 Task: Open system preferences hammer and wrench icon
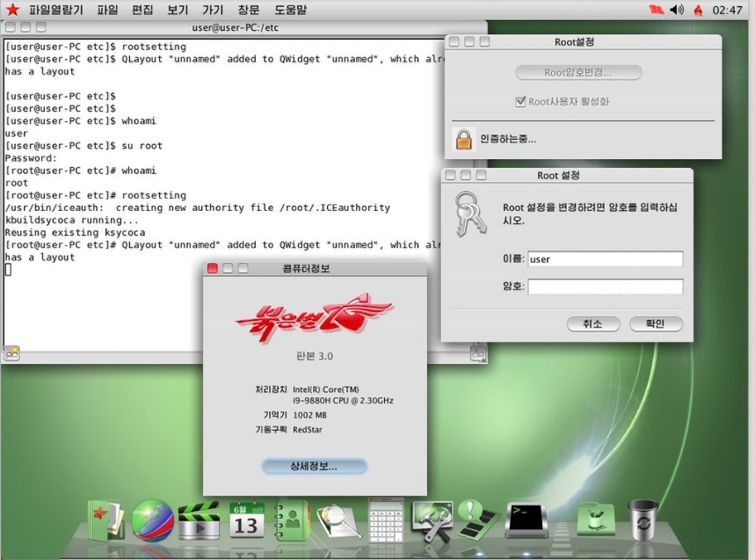432,521
